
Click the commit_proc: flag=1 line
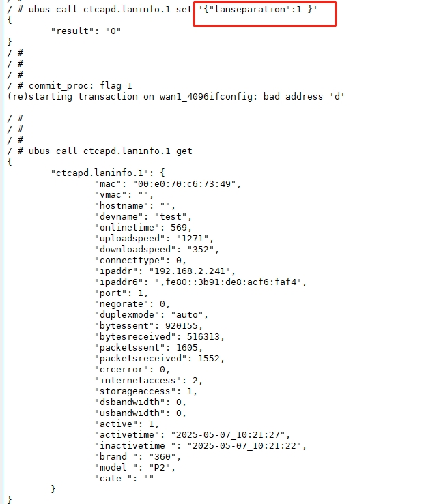(x=80, y=86)
